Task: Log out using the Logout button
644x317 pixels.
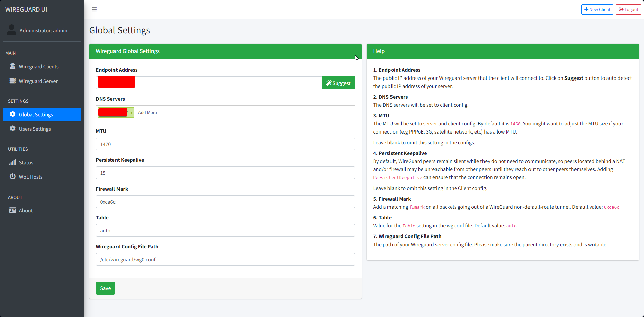Action: (628, 9)
